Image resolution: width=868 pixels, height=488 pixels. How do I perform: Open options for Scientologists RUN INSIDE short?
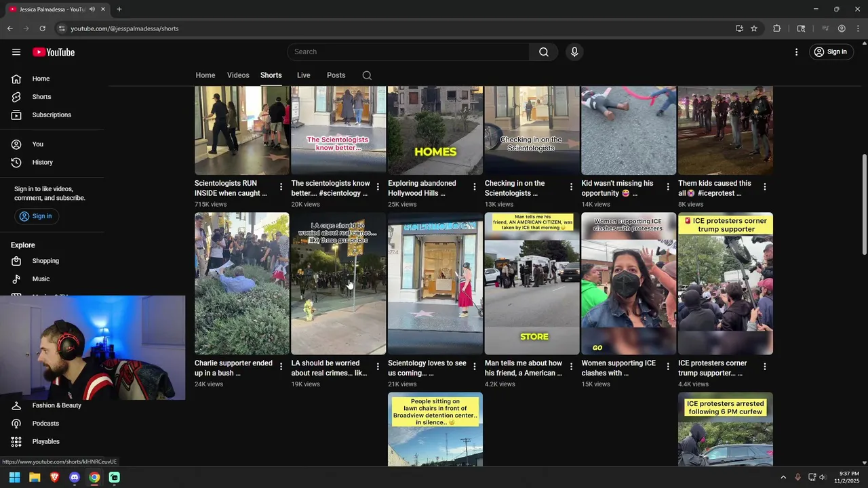pos(281,186)
